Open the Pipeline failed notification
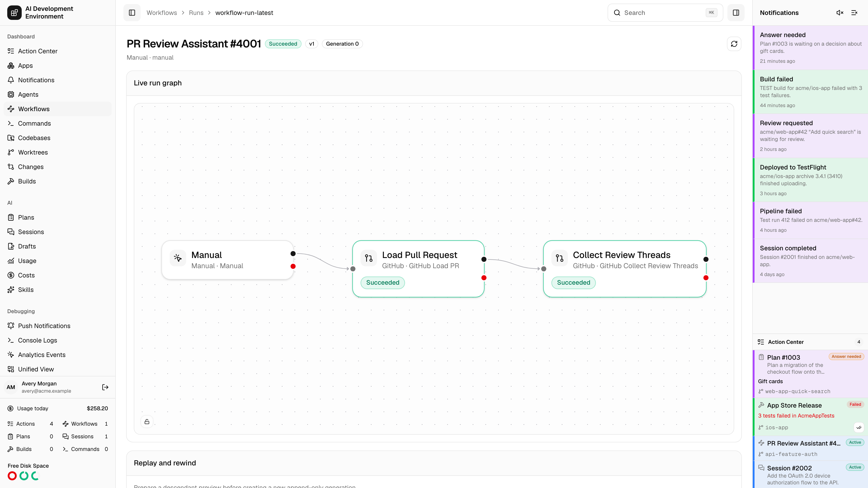 tap(810, 221)
